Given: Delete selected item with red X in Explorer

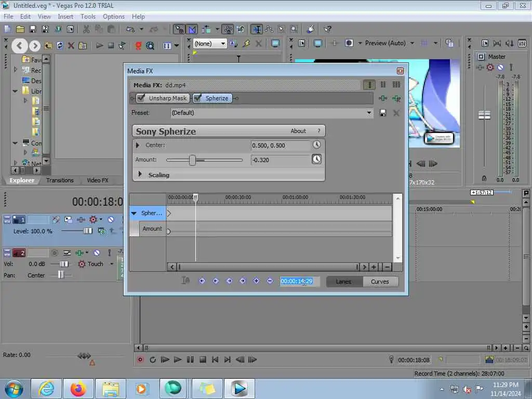Looking at the screenshot, I should point(71,46).
